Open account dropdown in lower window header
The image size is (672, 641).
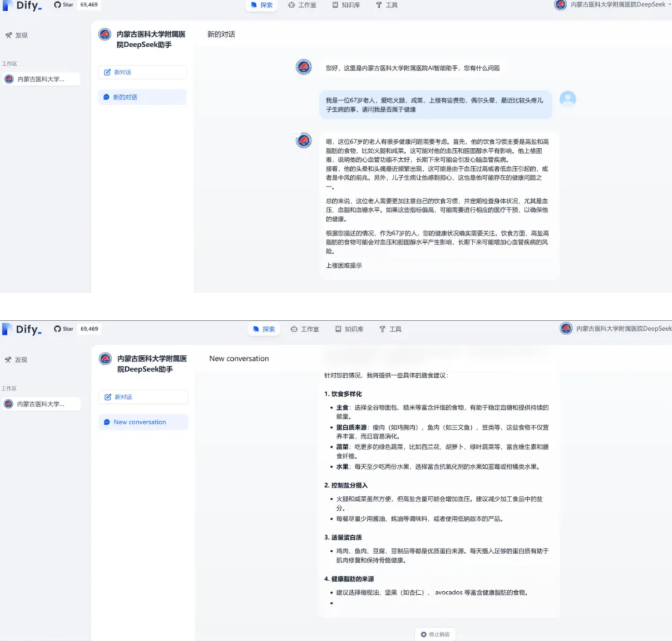click(616, 329)
